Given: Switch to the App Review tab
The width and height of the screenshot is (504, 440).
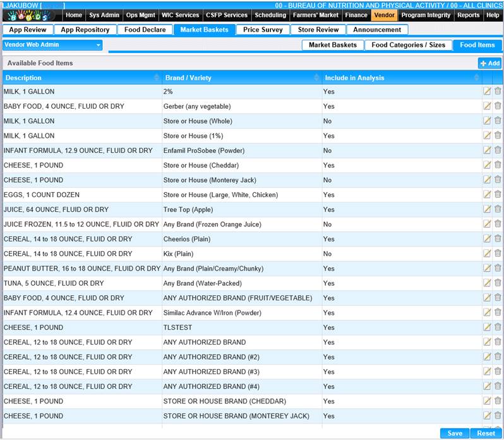Looking at the screenshot, I should point(28,30).
